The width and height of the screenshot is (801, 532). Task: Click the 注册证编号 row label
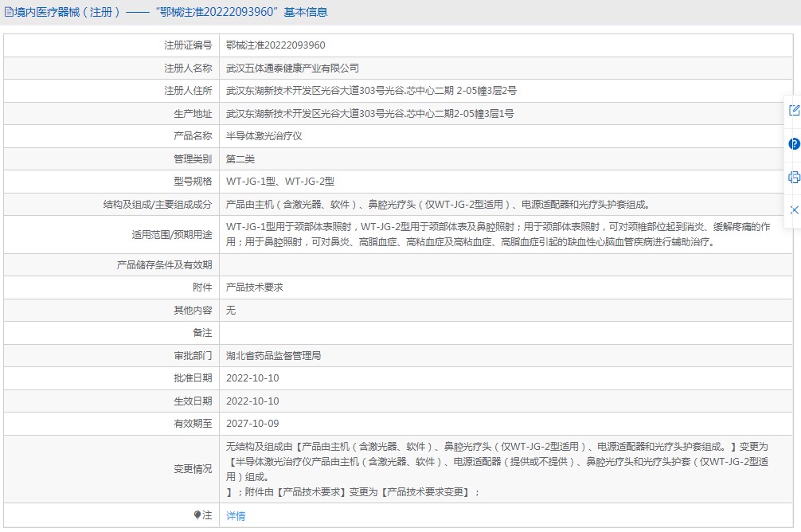click(x=187, y=45)
